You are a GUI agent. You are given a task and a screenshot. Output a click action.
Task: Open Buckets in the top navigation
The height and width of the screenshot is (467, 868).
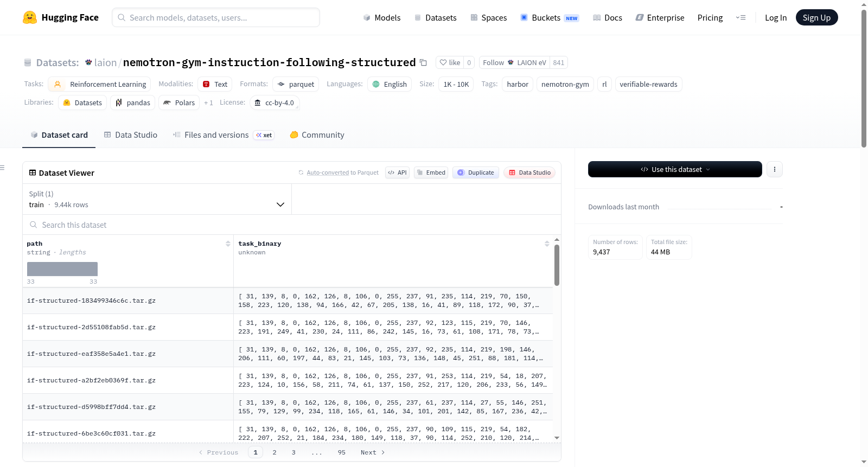[x=550, y=17]
